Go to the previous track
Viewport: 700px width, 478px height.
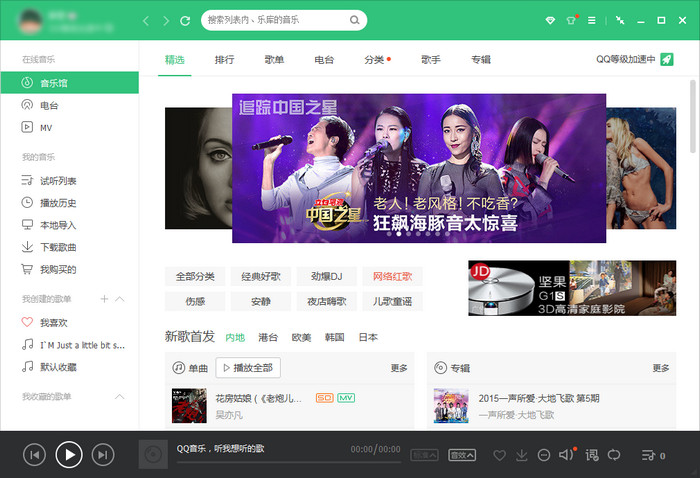tap(34, 455)
